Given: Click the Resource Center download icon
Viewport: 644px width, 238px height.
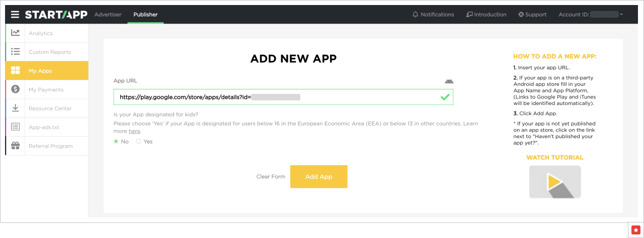Looking at the screenshot, I should point(16,108).
